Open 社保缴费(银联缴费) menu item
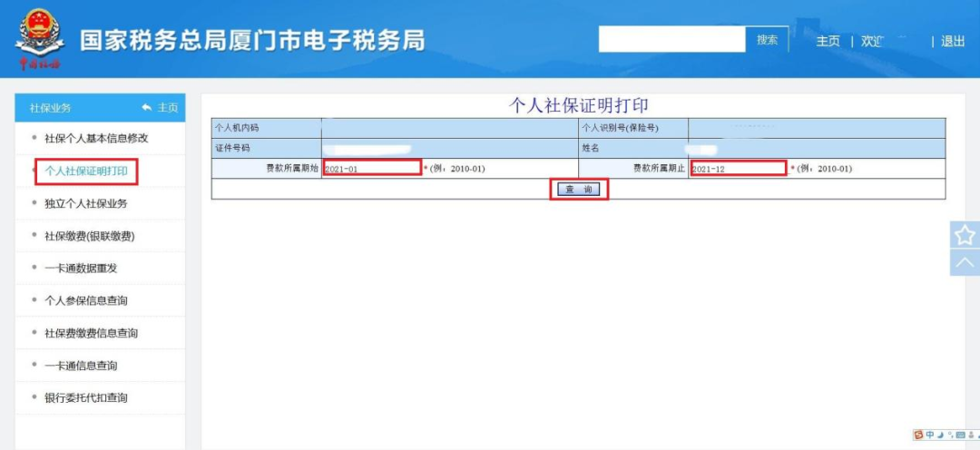This screenshot has height=450, width=980. click(90, 236)
